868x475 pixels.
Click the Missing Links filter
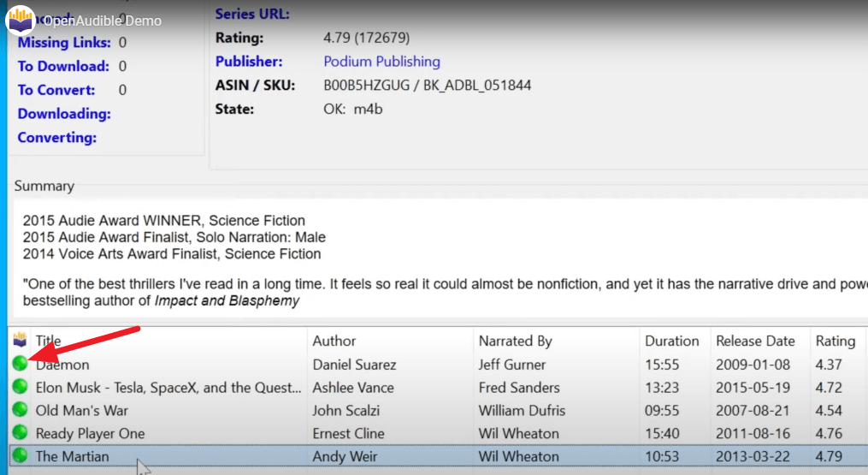point(64,42)
